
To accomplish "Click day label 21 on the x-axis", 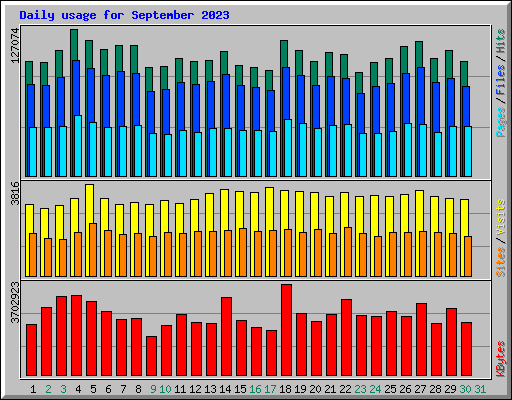I will point(330,389).
